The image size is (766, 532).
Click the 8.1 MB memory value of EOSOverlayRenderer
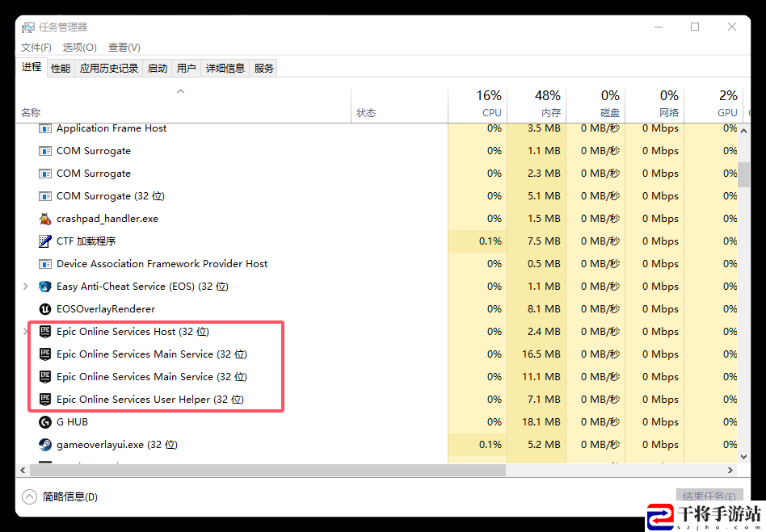pos(544,309)
